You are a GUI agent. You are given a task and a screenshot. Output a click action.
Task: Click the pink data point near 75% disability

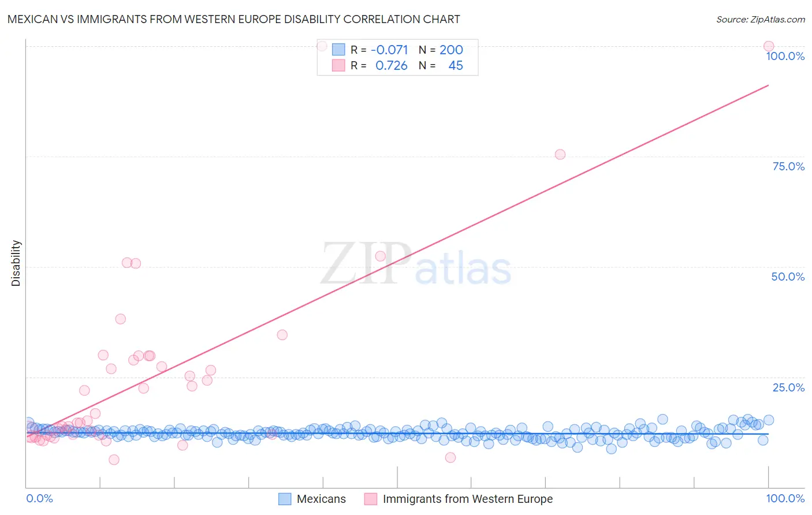pos(560,154)
